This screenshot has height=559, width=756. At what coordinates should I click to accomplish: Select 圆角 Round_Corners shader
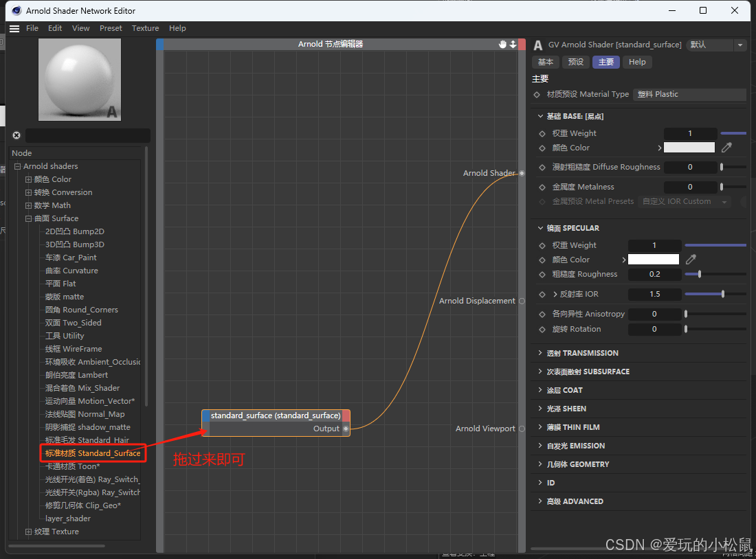point(82,310)
